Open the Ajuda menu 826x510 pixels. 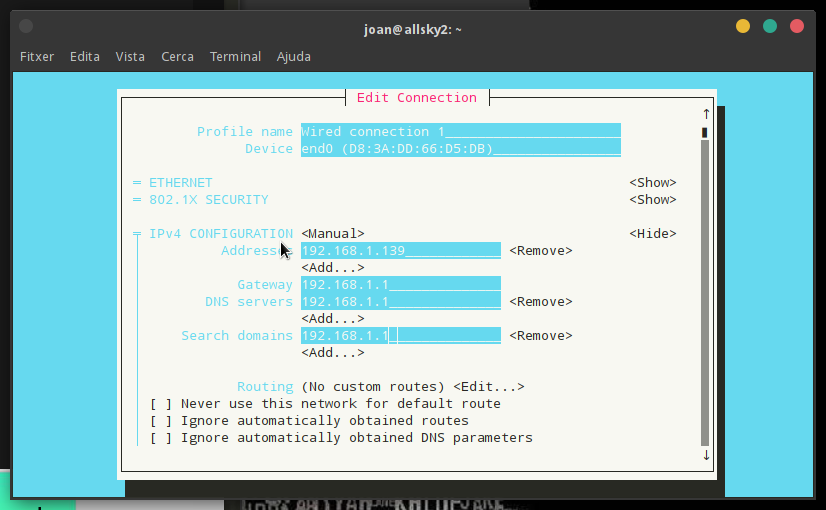click(x=293, y=57)
